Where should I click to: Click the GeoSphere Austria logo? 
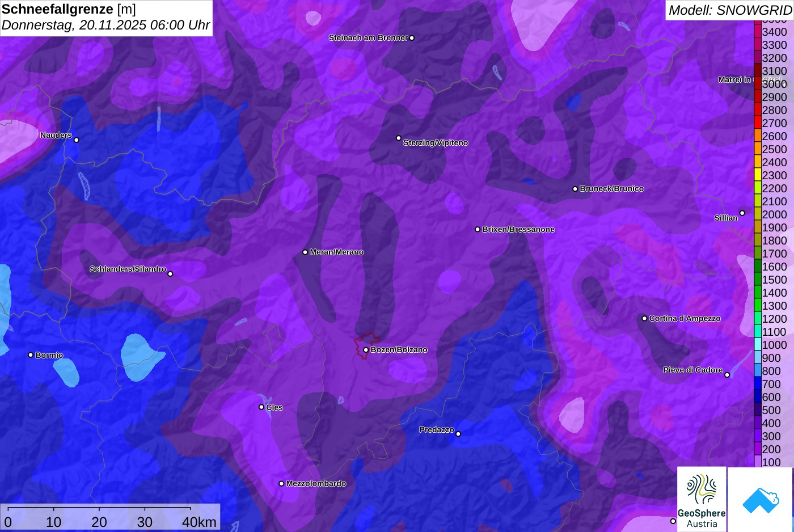[x=702, y=499]
